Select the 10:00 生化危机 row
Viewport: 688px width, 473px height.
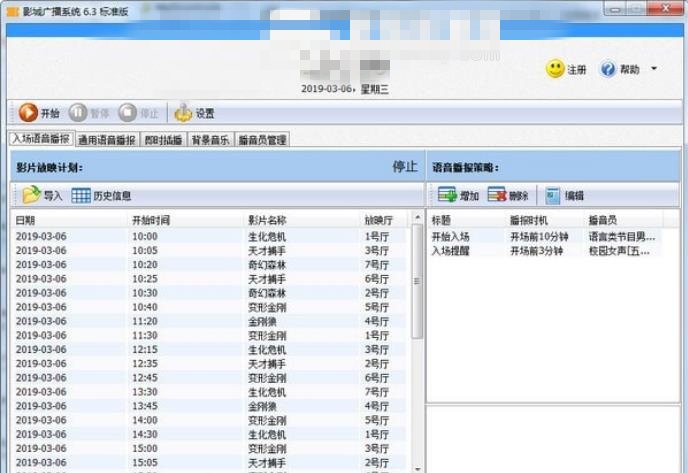[210, 236]
